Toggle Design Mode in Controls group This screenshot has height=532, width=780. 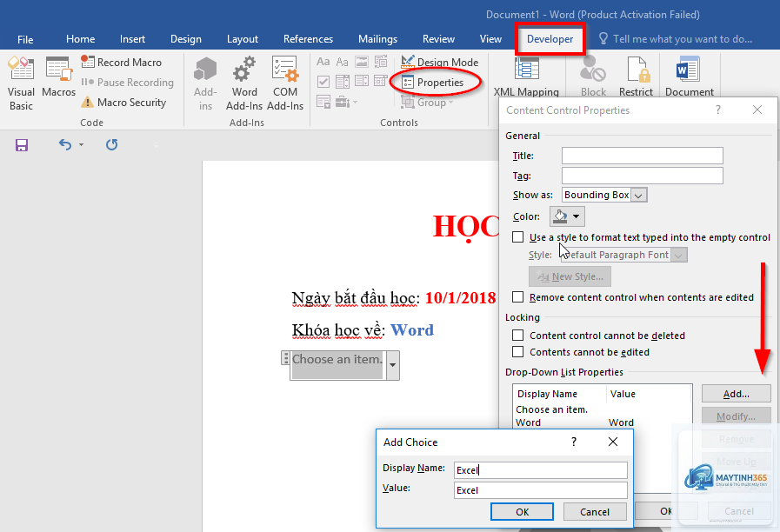click(x=440, y=62)
